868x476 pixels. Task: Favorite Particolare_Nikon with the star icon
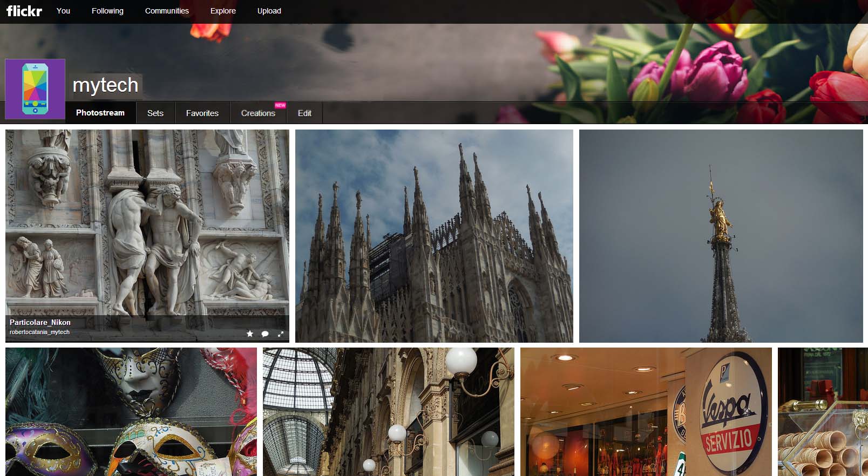point(250,334)
